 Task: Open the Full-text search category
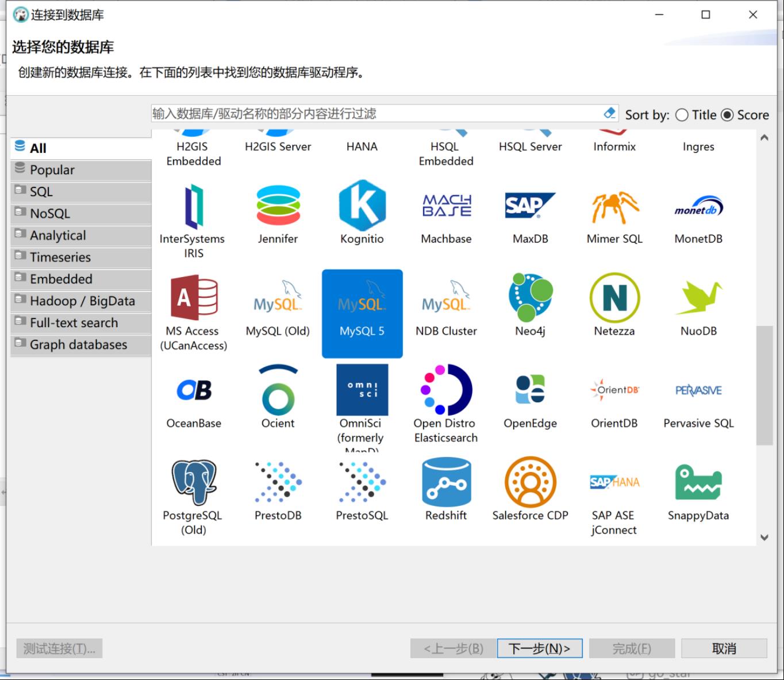coord(81,323)
